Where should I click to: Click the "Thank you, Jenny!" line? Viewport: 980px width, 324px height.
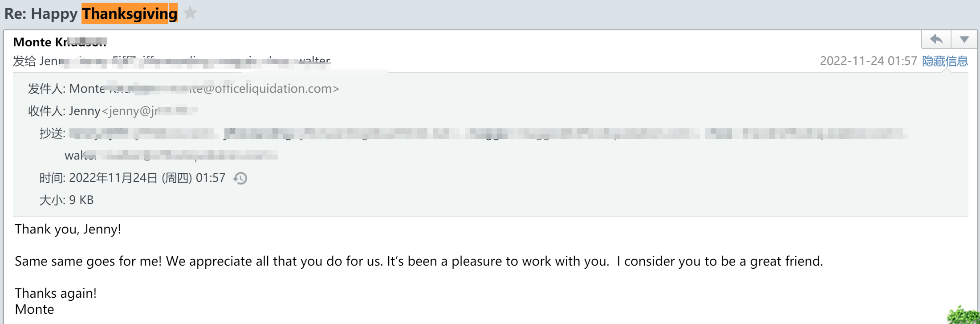[x=68, y=229]
